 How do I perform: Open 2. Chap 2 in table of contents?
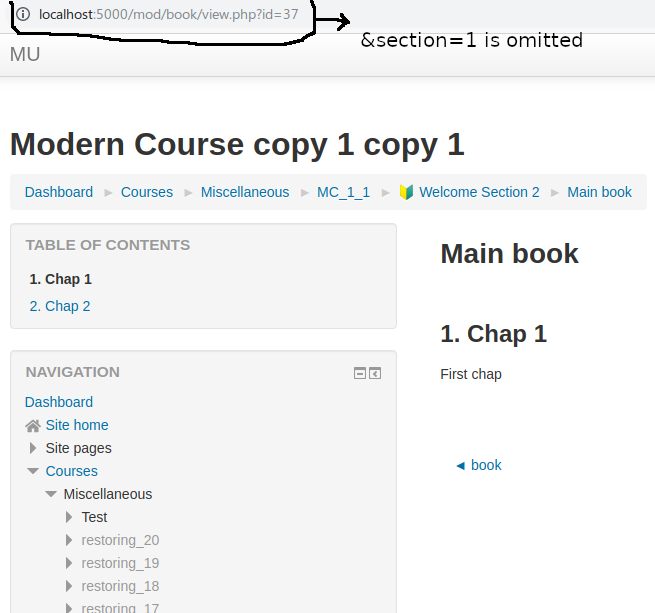click(x=60, y=306)
